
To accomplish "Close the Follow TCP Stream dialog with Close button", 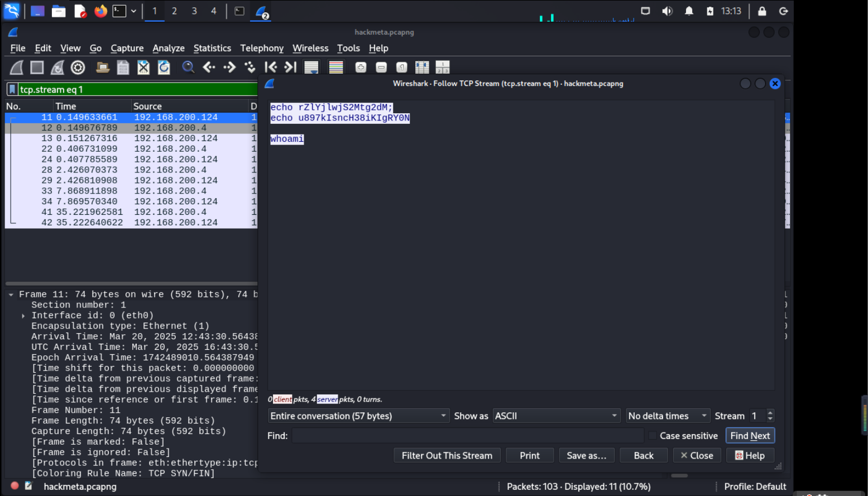I will [x=697, y=455].
